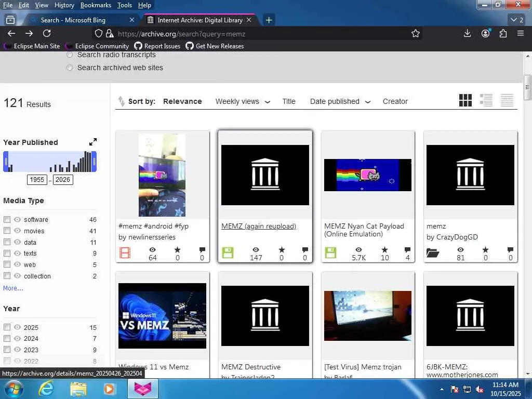Click the movie icon on #memz #android card
This screenshot has width=532, height=399.
(x=125, y=253)
